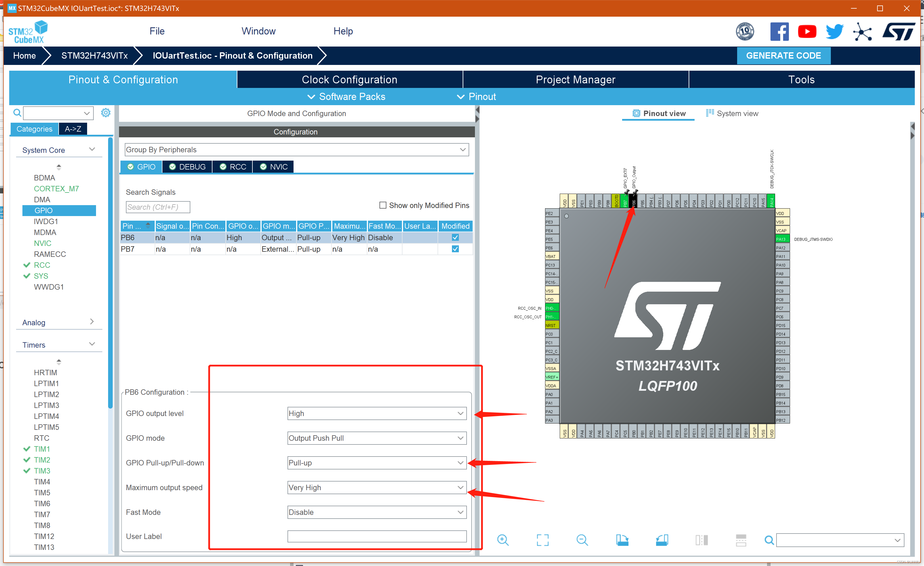This screenshot has height=566, width=924.
Task: Click the GENERATE CODE button
Action: [x=783, y=55]
